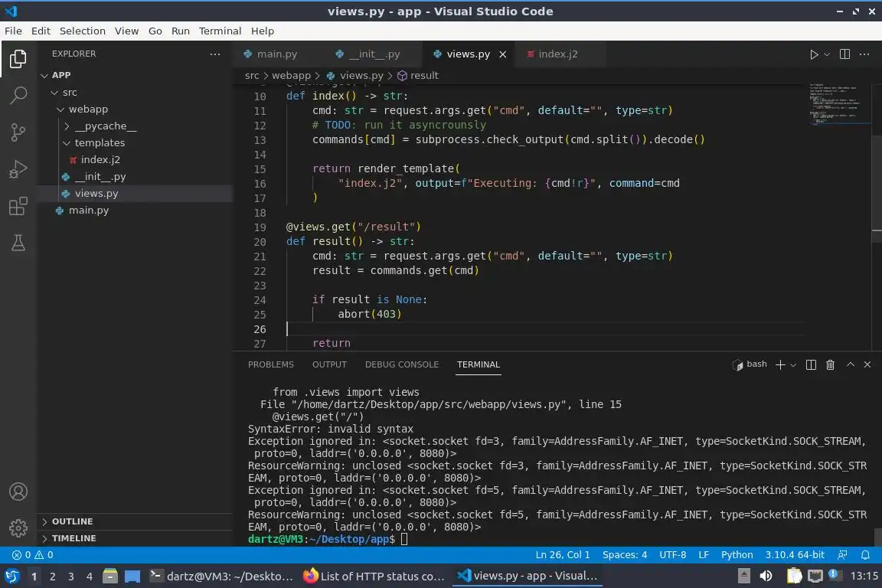Open the Selection menu
The image size is (882, 588).
click(82, 31)
